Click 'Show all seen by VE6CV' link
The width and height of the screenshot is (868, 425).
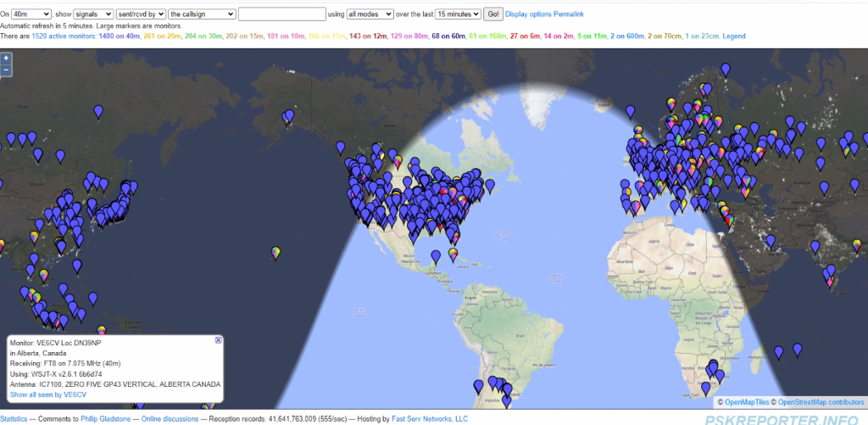pos(48,394)
